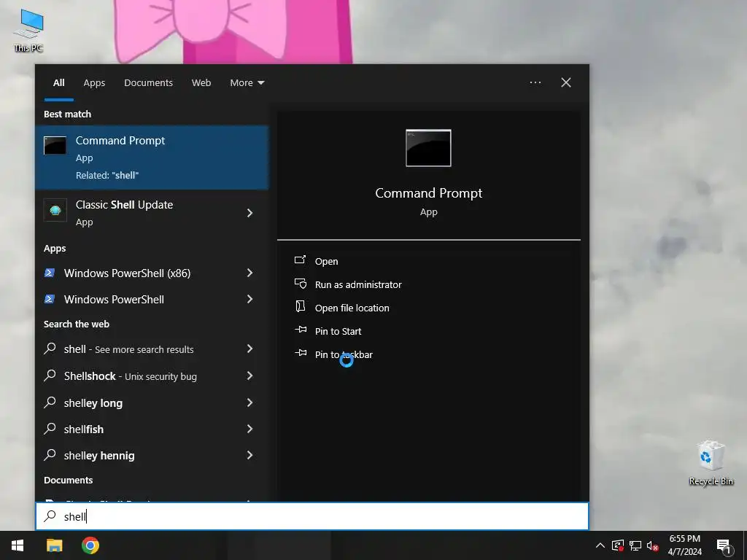Click the security alert tray icon
747x560 pixels.
tap(618, 545)
